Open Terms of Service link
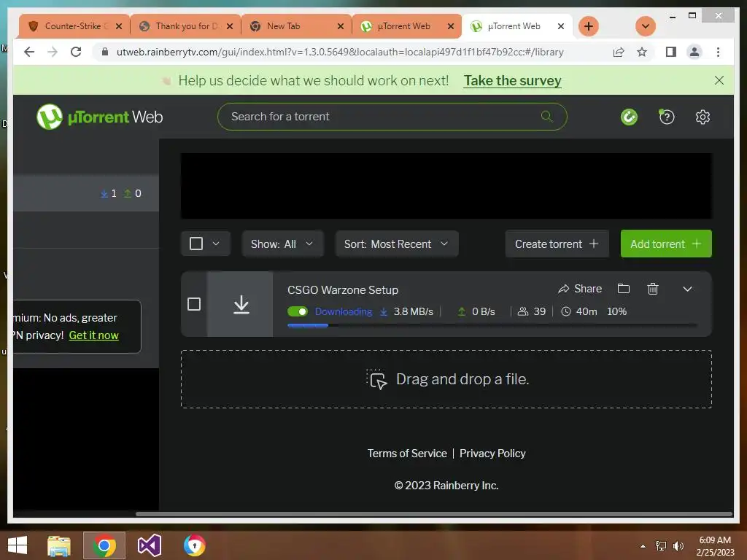Screen dimensions: 747x560 [x=407, y=454]
